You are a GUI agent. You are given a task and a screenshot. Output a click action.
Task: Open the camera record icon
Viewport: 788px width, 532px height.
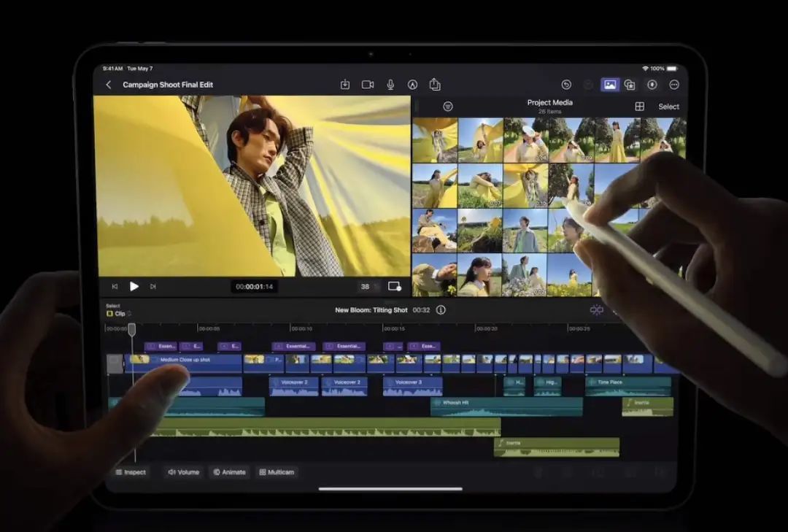point(368,85)
